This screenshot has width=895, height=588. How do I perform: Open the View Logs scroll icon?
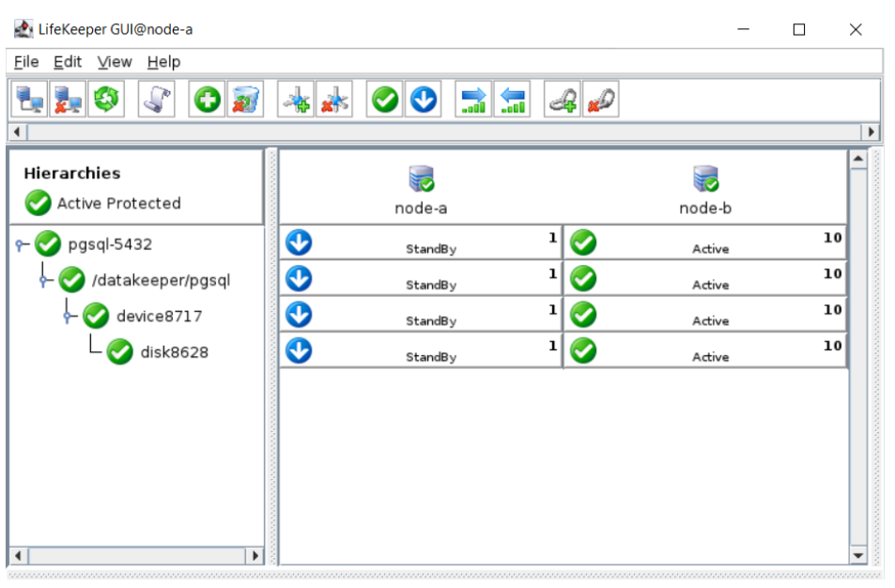(x=157, y=100)
